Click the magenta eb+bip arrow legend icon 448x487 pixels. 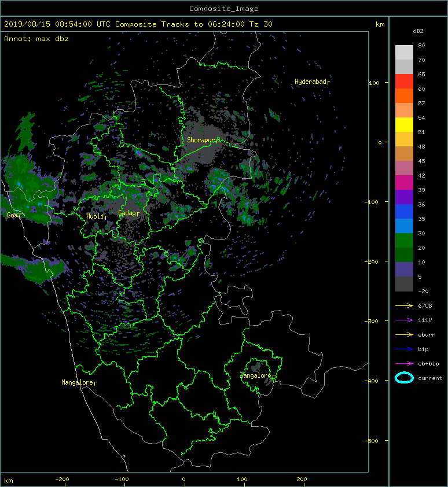coord(404,363)
